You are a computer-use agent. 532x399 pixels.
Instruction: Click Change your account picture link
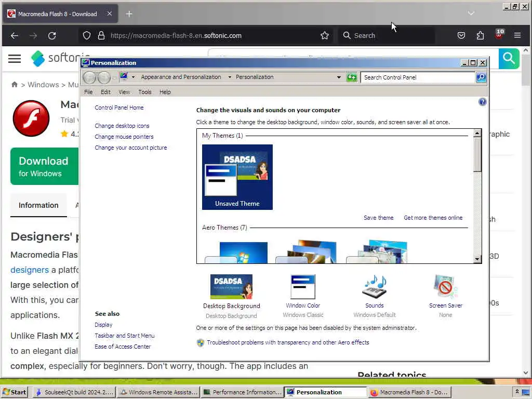pyautogui.click(x=130, y=148)
